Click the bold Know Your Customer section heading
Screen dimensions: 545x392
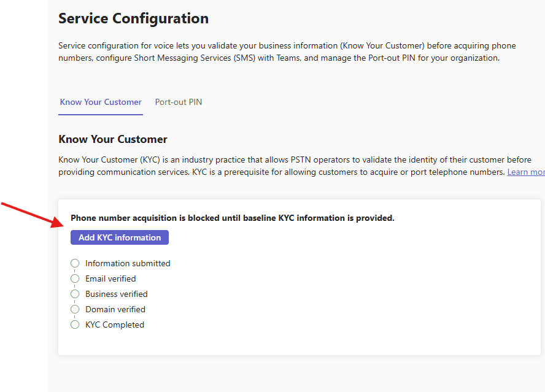click(x=113, y=139)
